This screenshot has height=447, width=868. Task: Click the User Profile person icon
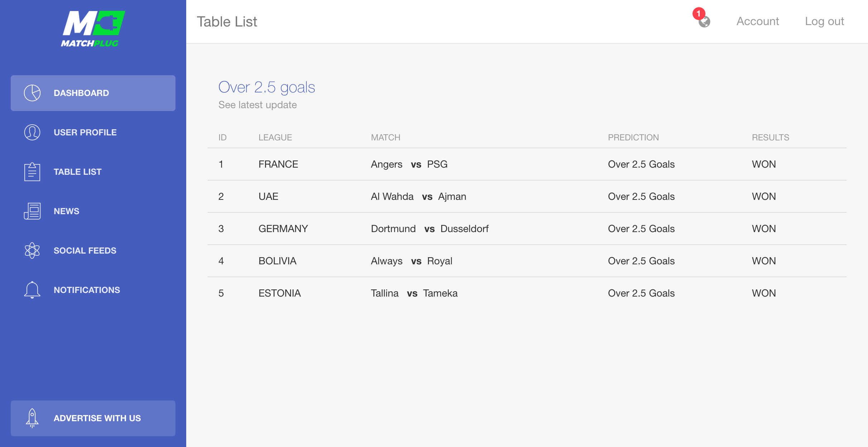(x=32, y=133)
